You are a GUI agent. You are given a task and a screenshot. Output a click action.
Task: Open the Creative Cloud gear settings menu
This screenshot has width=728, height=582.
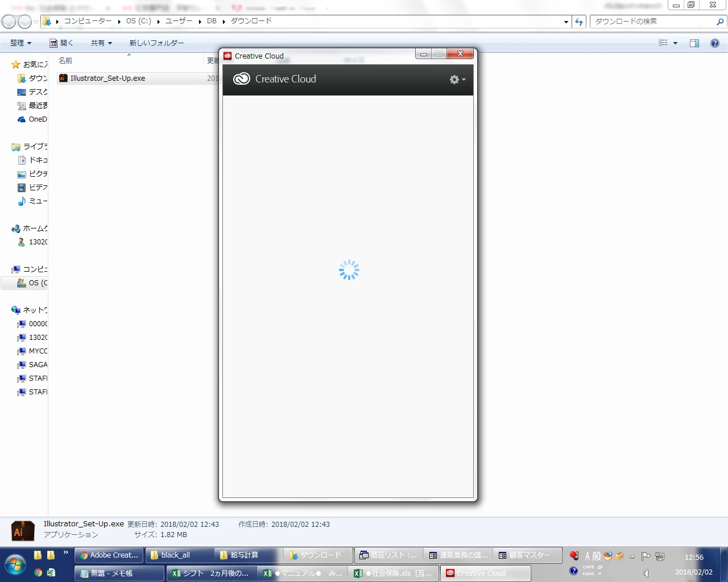point(457,80)
